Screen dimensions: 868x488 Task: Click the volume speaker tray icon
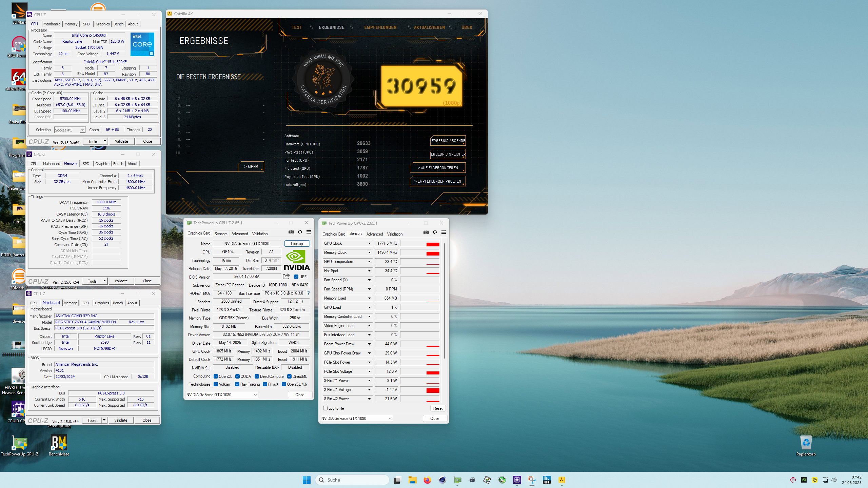834,480
